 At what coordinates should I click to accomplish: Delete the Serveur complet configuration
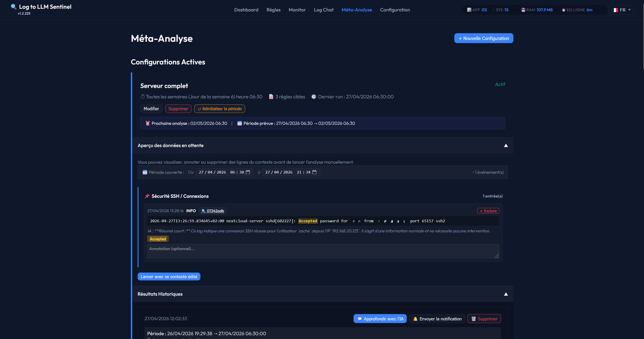(x=178, y=109)
